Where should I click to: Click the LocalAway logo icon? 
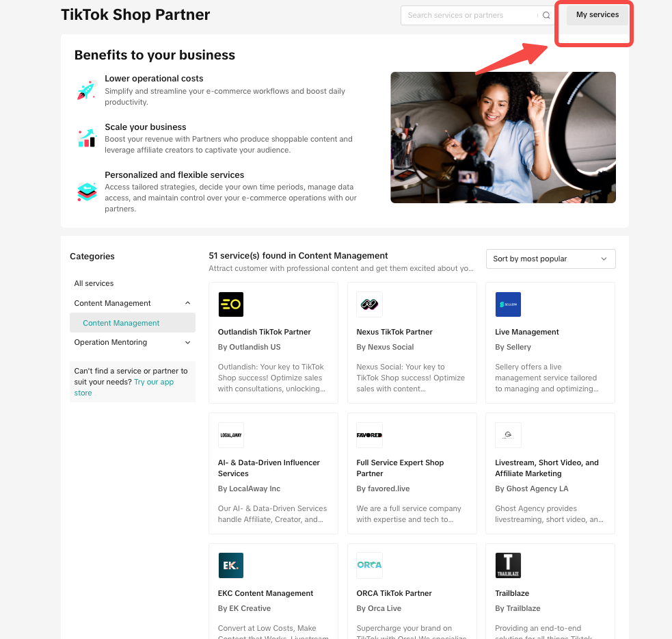click(x=231, y=435)
